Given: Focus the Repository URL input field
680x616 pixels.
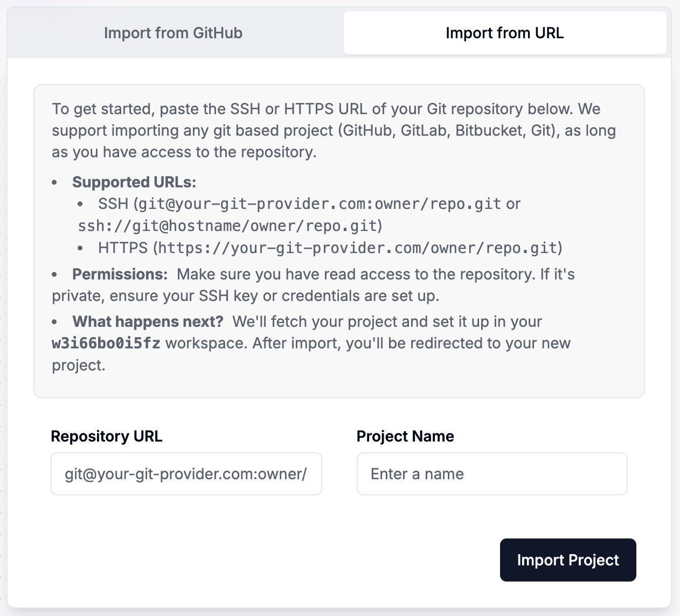Looking at the screenshot, I should click(x=186, y=474).
